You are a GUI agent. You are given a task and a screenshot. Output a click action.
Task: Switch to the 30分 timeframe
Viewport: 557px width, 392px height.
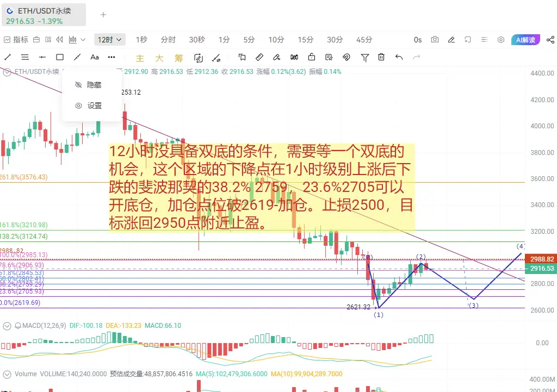click(335, 40)
